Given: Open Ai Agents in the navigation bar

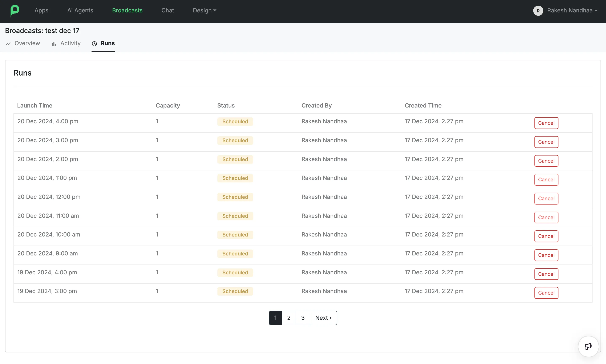Looking at the screenshot, I should pos(80,10).
